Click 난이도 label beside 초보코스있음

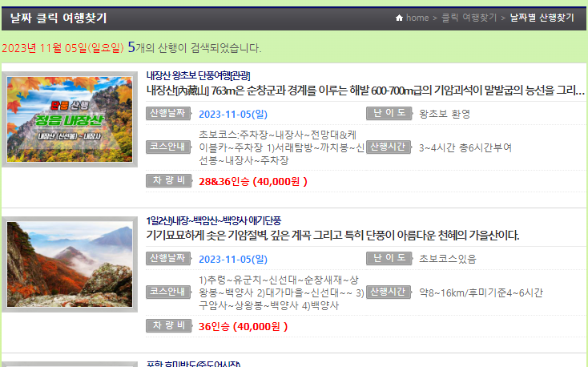(x=389, y=258)
